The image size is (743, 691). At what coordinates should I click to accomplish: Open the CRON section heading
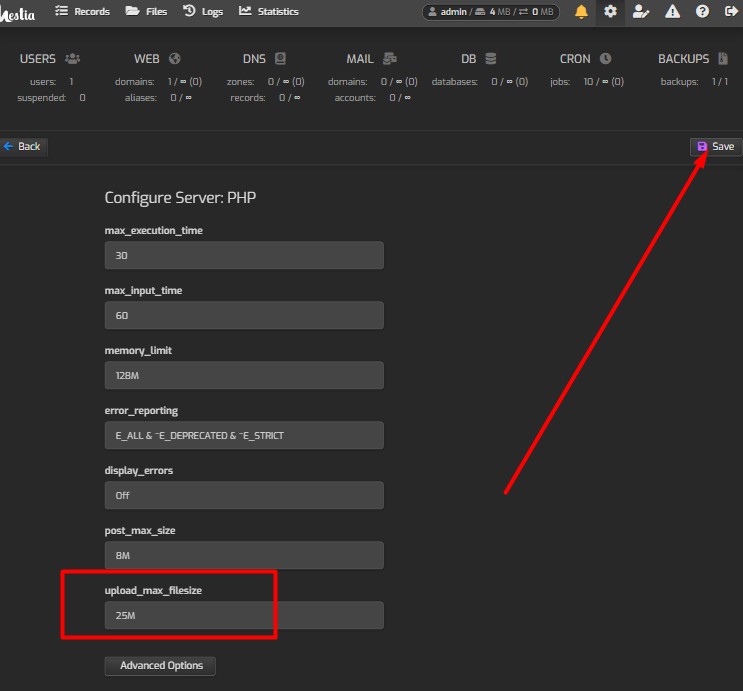[x=575, y=59]
